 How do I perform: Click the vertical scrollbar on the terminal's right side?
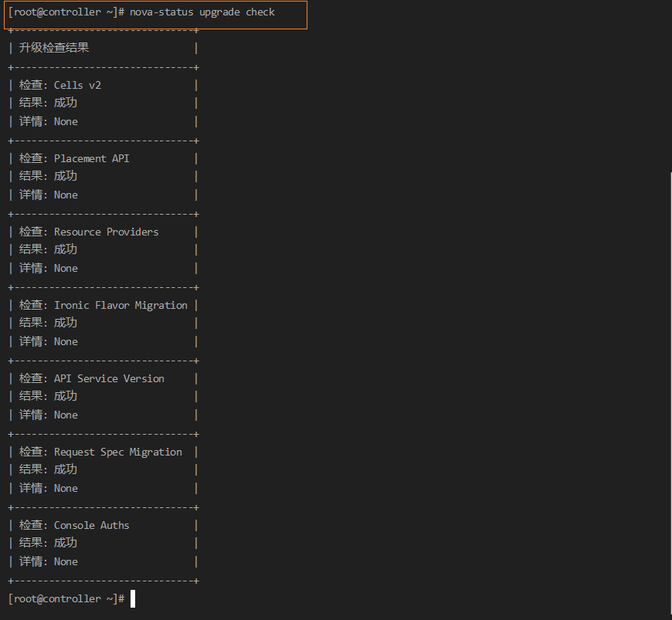[670, 395]
